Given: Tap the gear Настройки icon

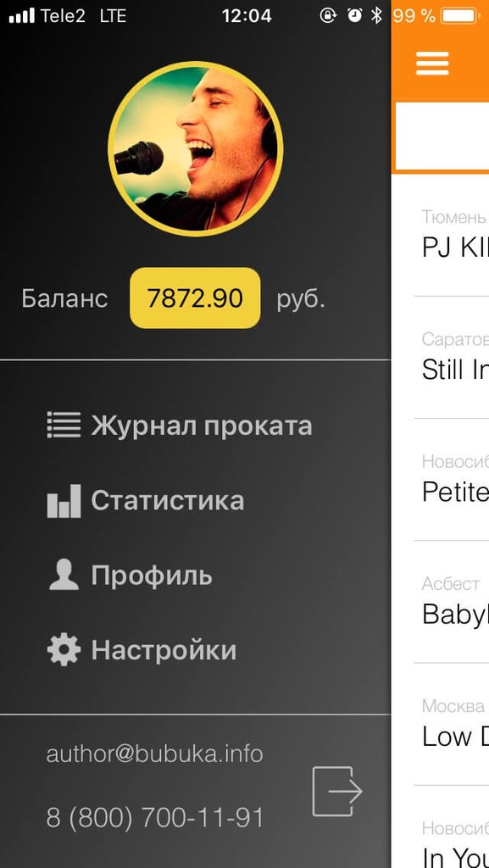Looking at the screenshot, I should 64,649.
